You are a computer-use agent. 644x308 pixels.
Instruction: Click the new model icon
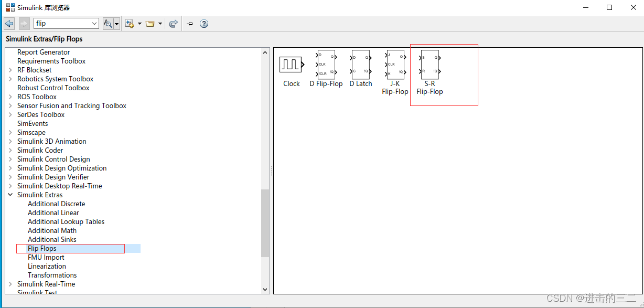coord(130,24)
